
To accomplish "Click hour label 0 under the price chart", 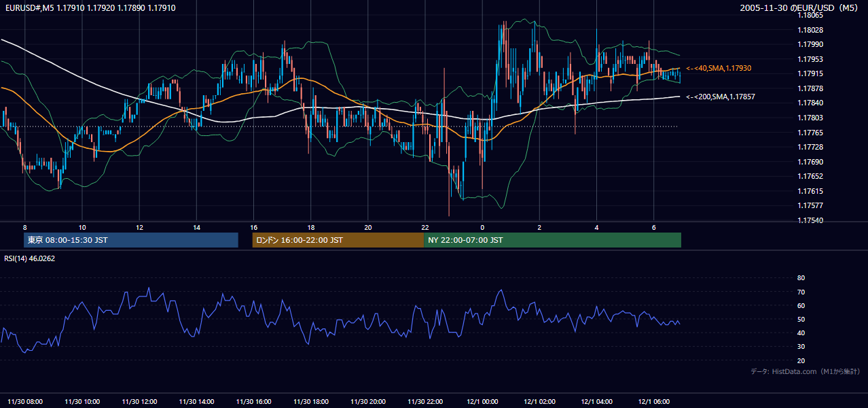I will [x=482, y=227].
